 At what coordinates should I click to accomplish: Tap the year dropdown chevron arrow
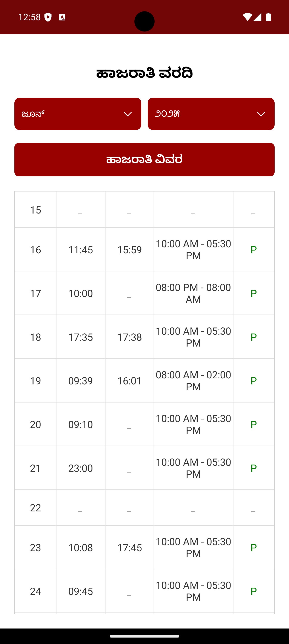261,114
